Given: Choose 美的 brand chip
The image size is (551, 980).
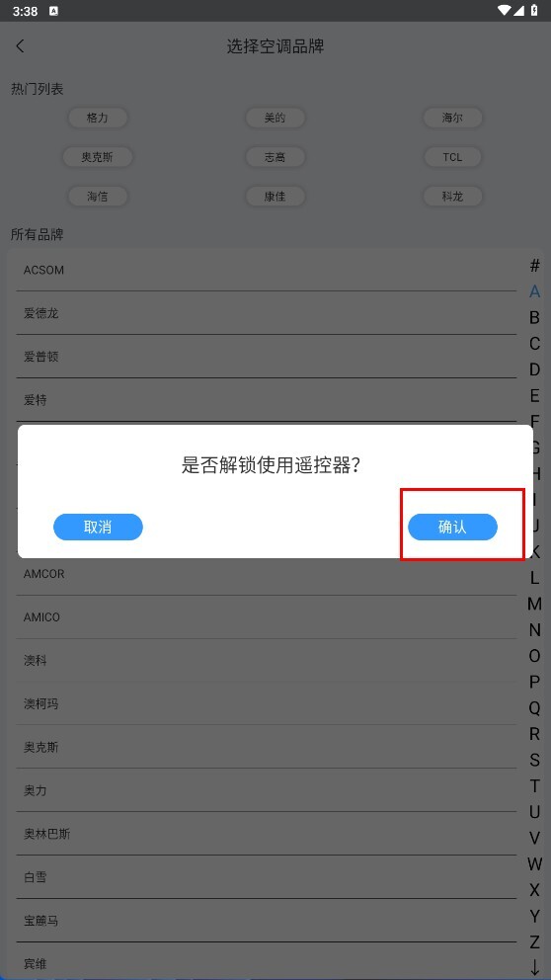Looking at the screenshot, I should pyautogui.click(x=275, y=118).
